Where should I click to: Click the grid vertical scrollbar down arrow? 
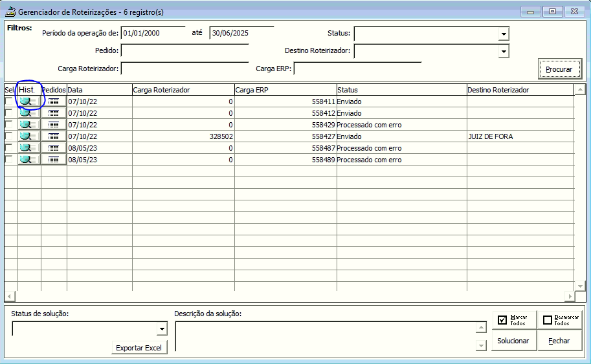point(580,286)
